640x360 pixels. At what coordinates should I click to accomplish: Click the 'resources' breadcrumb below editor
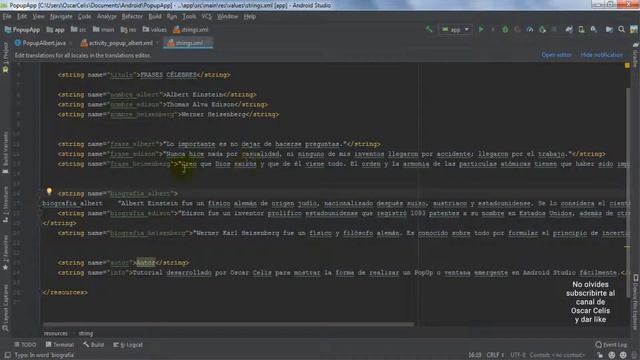56,333
